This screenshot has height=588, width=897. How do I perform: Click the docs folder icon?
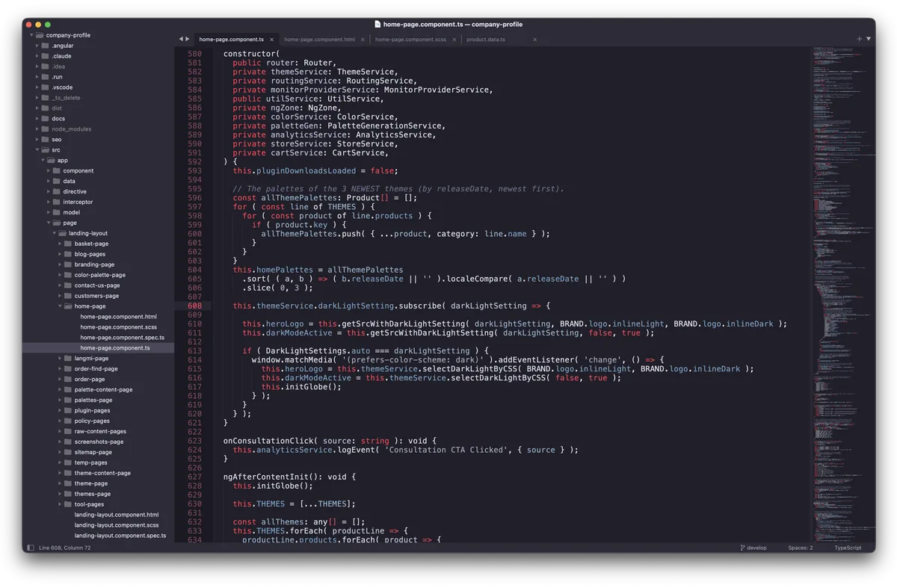(x=46, y=119)
